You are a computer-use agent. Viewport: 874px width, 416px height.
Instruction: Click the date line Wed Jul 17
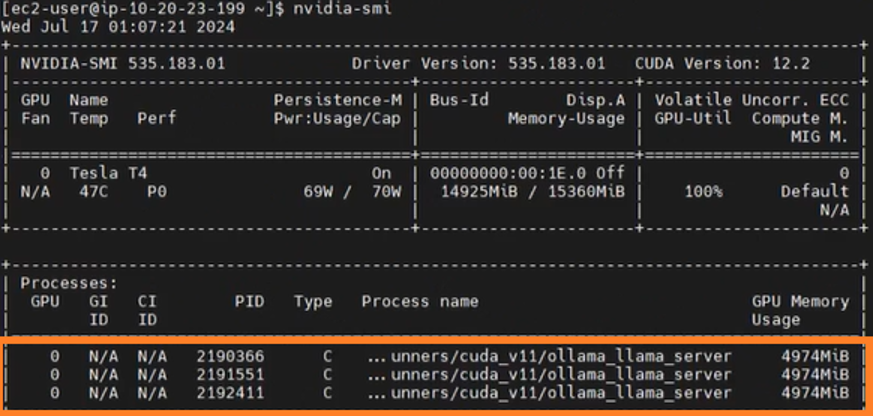point(118,27)
